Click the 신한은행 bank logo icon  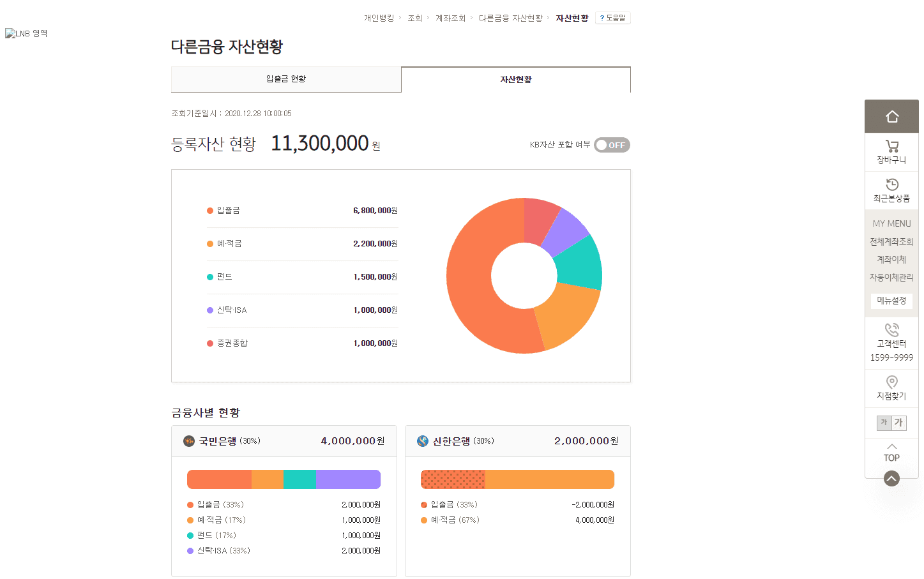point(422,441)
